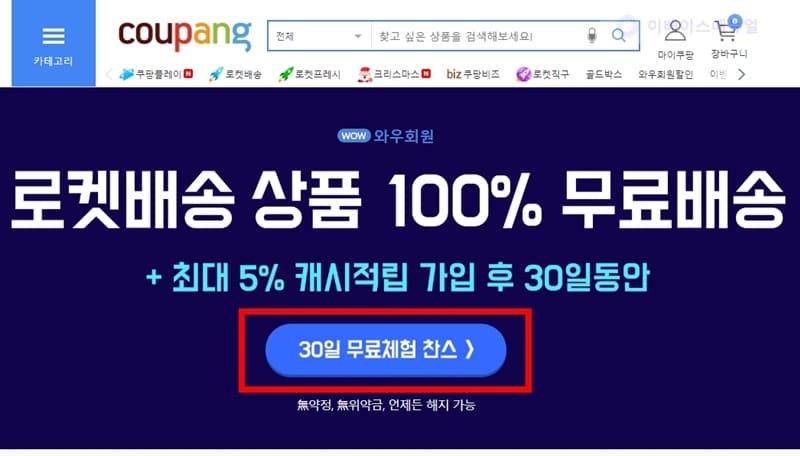Screen dimensions: 800x456
Task: Go to 로켓프레시 section
Action: click(309, 74)
